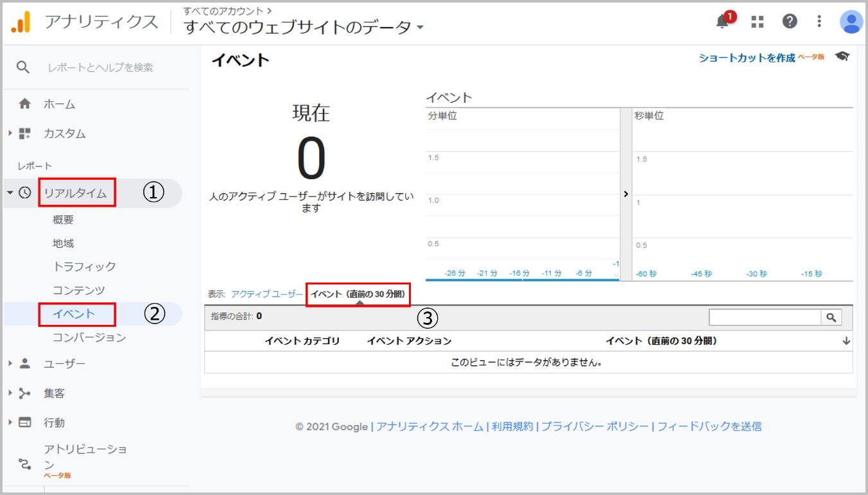Open 利用規約 footer link
This screenshot has height=495, width=868.
(x=512, y=426)
